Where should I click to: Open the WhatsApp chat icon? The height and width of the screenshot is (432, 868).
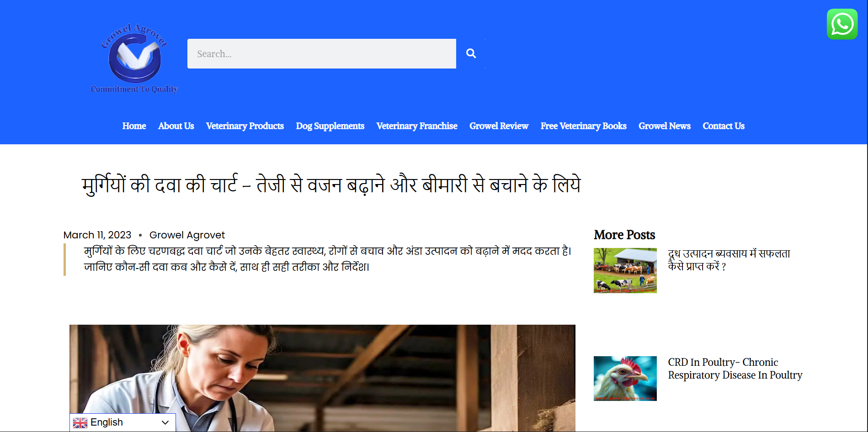click(842, 24)
